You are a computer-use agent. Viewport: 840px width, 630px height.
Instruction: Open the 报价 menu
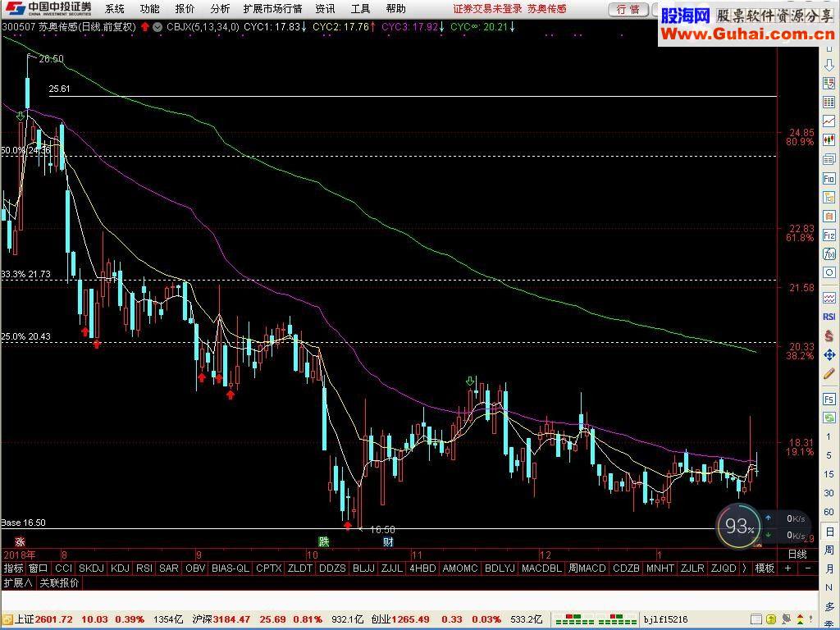(x=185, y=8)
